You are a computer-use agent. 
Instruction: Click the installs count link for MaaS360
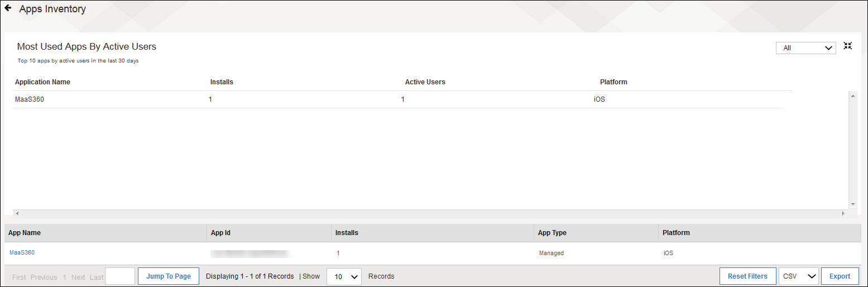(338, 253)
